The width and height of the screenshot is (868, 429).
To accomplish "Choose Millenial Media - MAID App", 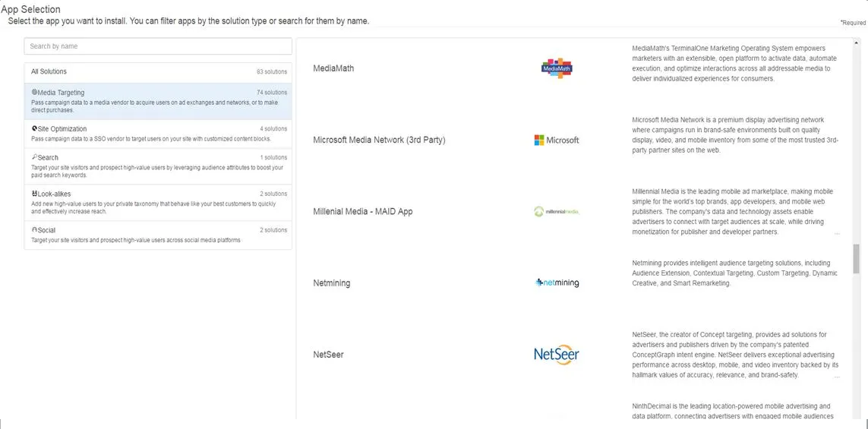I will [x=362, y=211].
